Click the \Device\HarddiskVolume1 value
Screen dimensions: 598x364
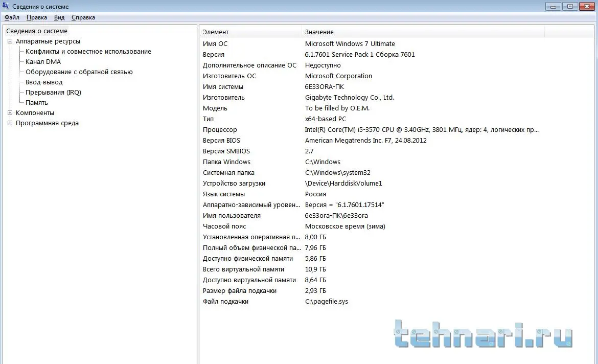coord(343,183)
